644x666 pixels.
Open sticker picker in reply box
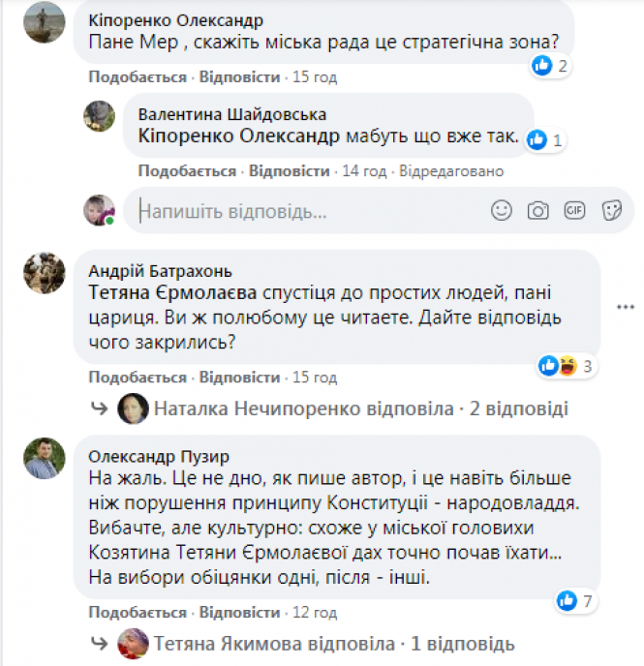click(611, 209)
